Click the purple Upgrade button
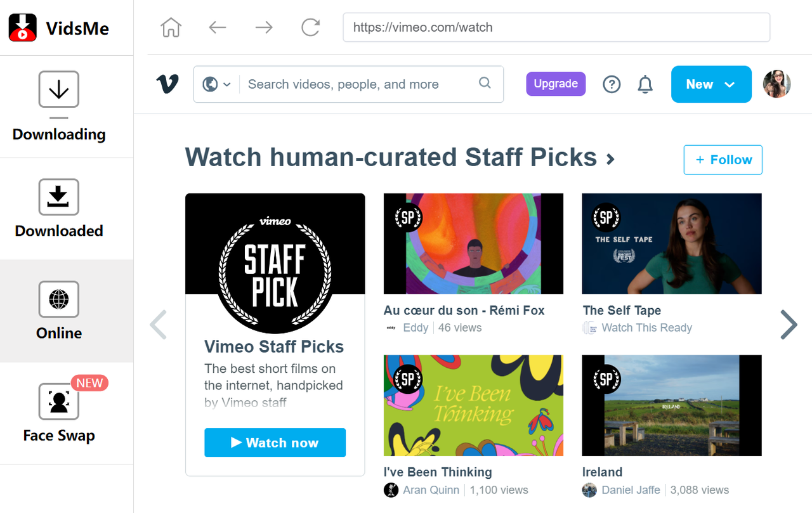 click(556, 84)
